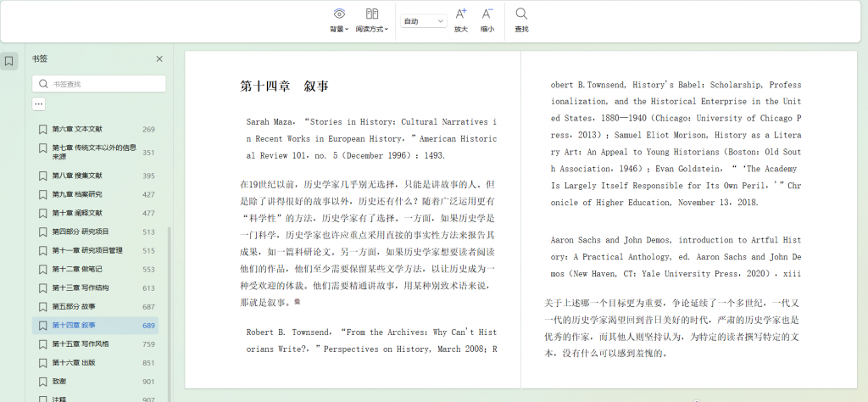This screenshot has width=868, height=402.
Task: Click bookmark icon beside 第十二章 做笔记
Action: click(x=42, y=270)
